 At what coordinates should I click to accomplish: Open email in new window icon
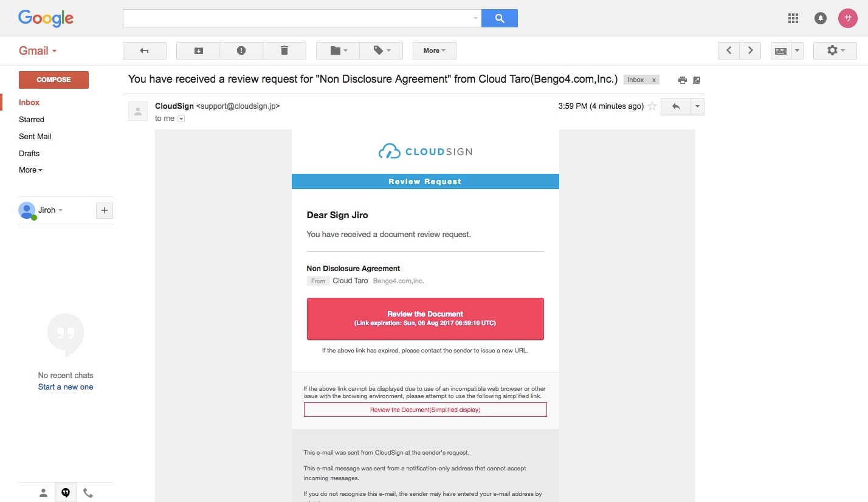(697, 80)
